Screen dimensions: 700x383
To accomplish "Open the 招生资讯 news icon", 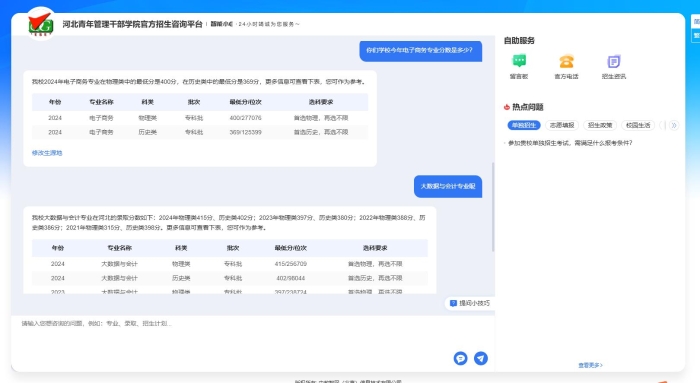I will (614, 61).
